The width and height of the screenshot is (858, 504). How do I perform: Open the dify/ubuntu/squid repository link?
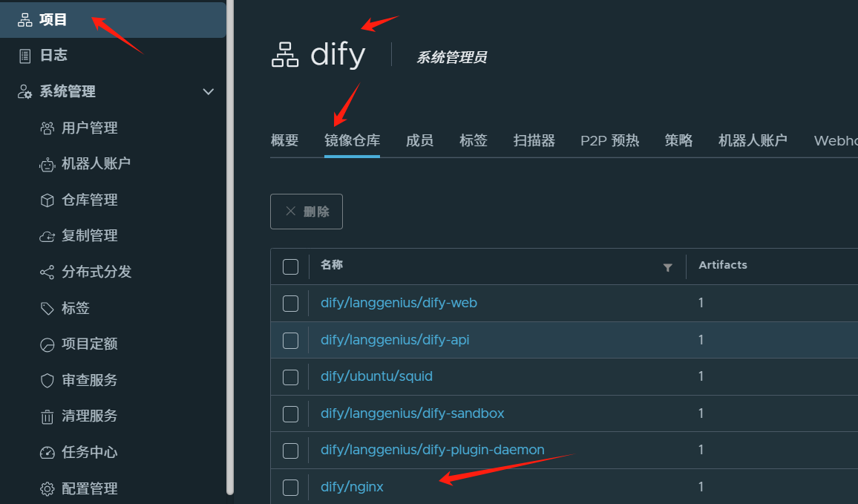tap(376, 376)
